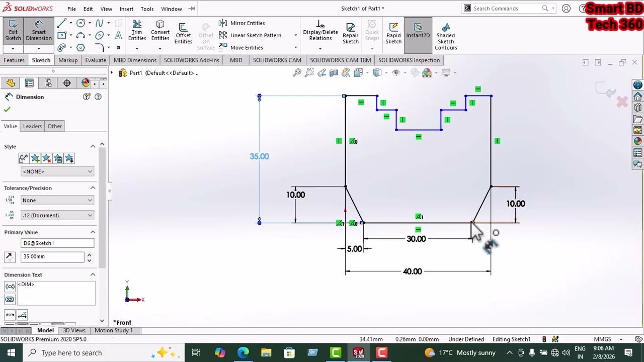Select the Sketch Fillet tool
This screenshot has width=644, height=362.
99,47
